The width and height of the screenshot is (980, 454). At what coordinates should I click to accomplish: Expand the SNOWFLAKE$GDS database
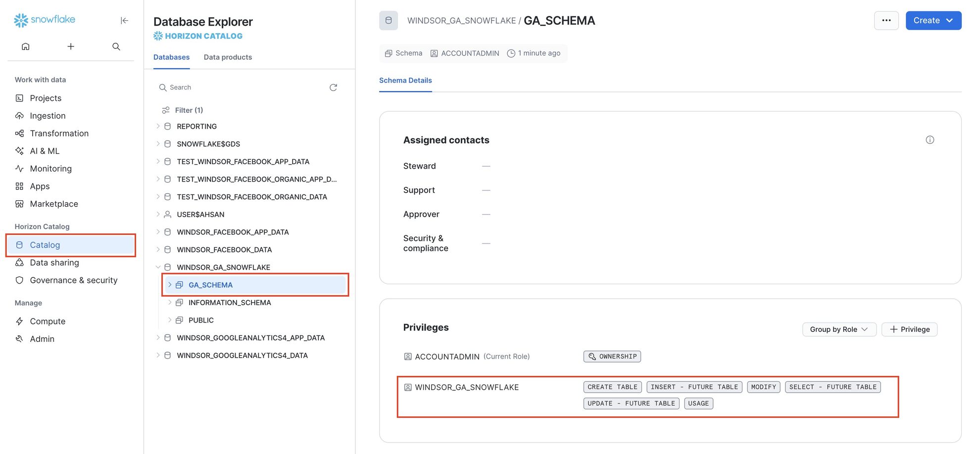(158, 144)
